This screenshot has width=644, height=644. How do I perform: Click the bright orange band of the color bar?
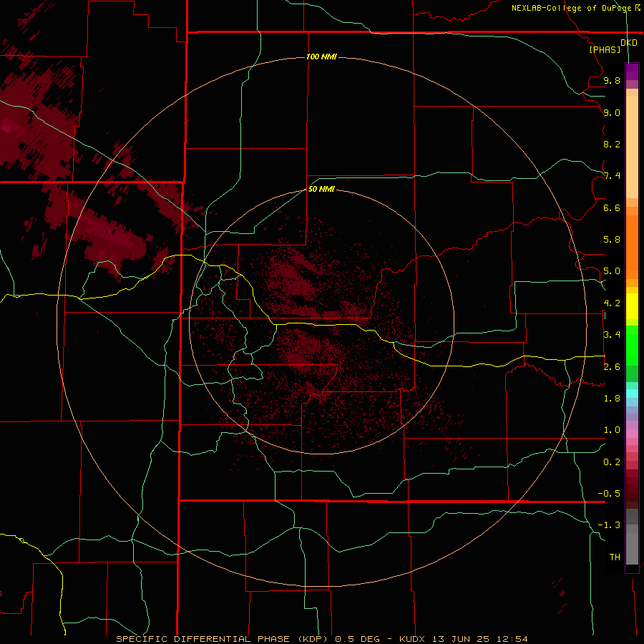tap(632, 248)
